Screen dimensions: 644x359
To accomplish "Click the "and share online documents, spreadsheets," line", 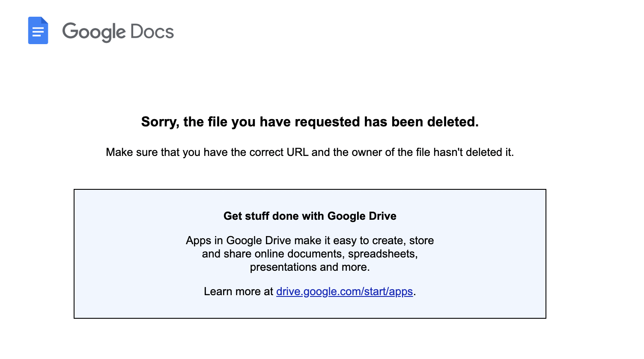I will (x=310, y=254).
